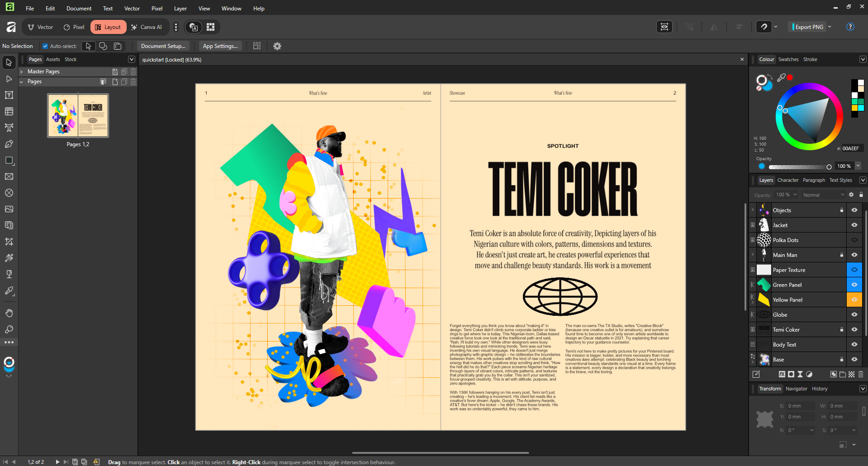The width and height of the screenshot is (868, 466).
Task: Hide the Globe layer
Action: click(854, 314)
